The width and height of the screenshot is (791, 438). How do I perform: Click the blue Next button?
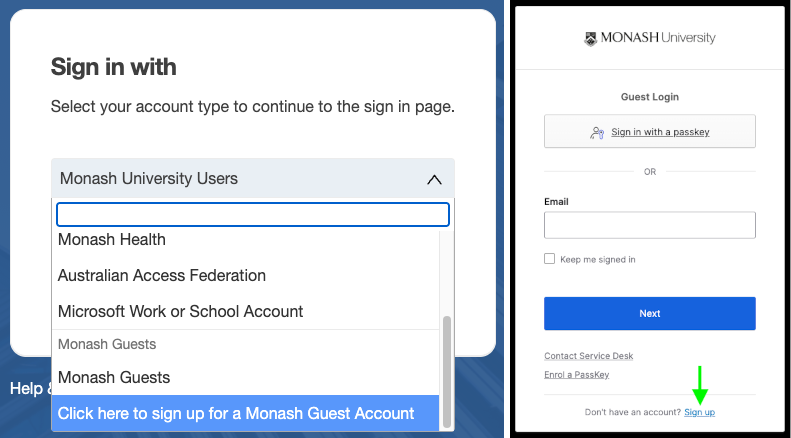[650, 313]
